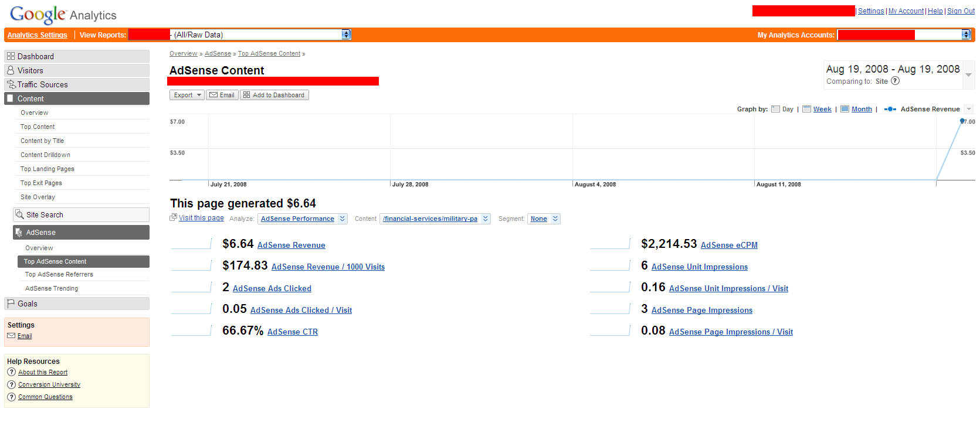Click the sparkline beside AdSense eCPM
The width and height of the screenshot is (980, 433).
click(x=610, y=244)
